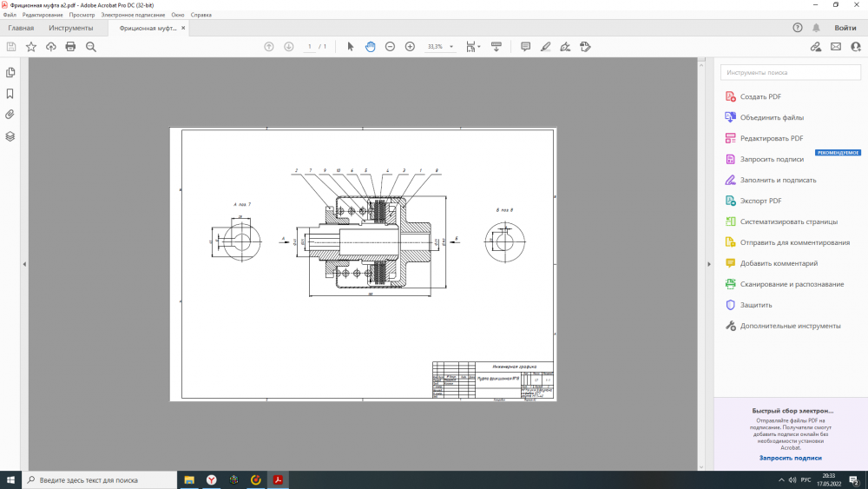The height and width of the screenshot is (489, 868).
Task: Star the file as favorite
Action: 31,46
